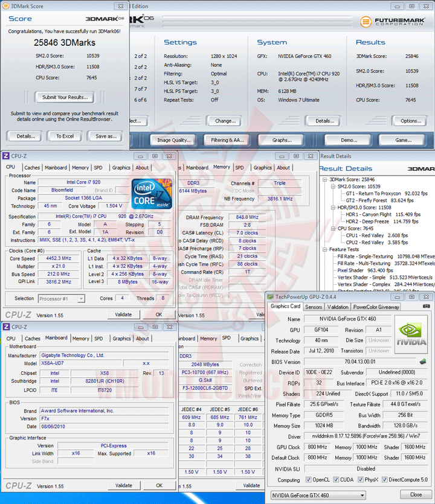Click the Futuremark Corporation logo

[393, 22]
